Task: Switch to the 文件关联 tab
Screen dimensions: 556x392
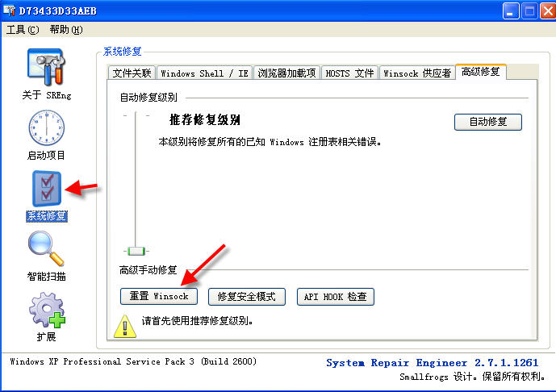Action: coord(132,73)
